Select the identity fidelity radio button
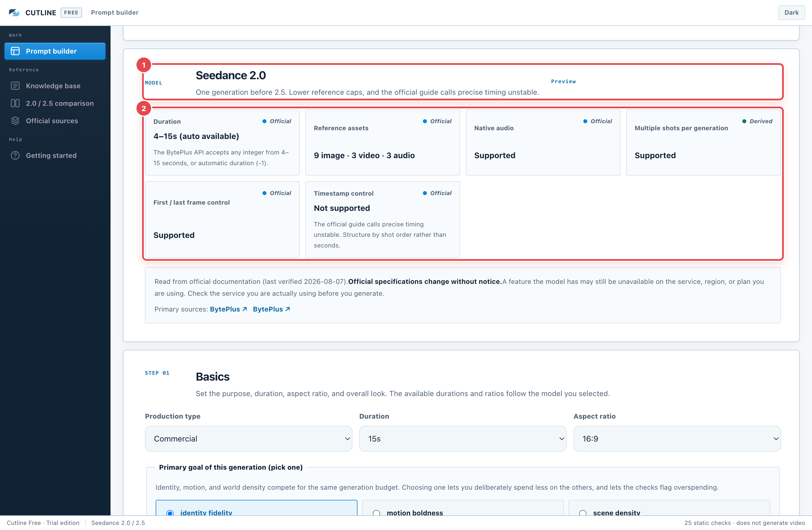Viewport: 812px width, 530px height. pos(170,513)
